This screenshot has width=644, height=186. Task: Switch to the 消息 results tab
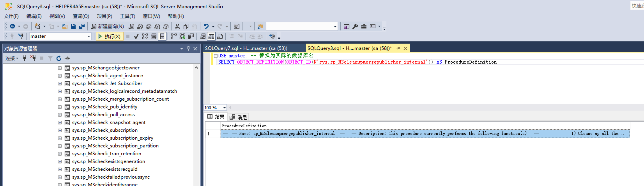coord(239,117)
